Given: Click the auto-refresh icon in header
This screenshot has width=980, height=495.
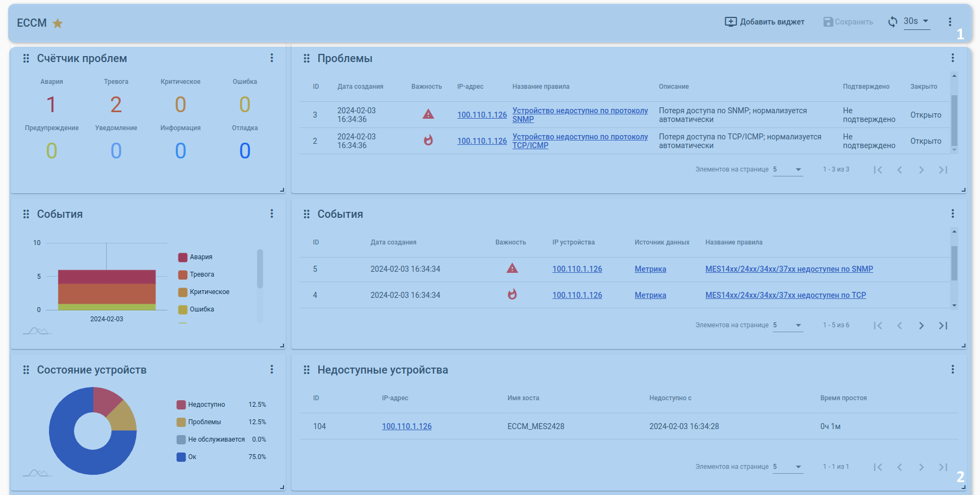Looking at the screenshot, I should (x=892, y=22).
